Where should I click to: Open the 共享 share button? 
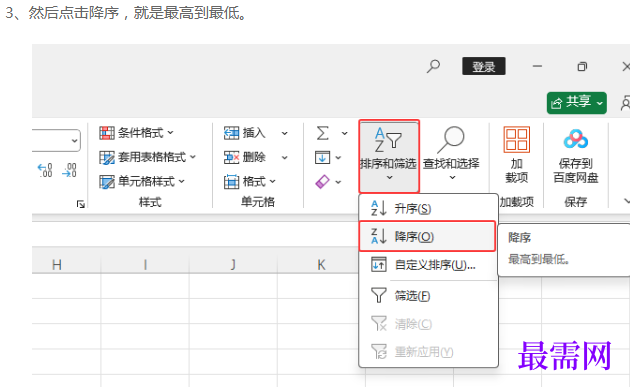coord(577,103)
